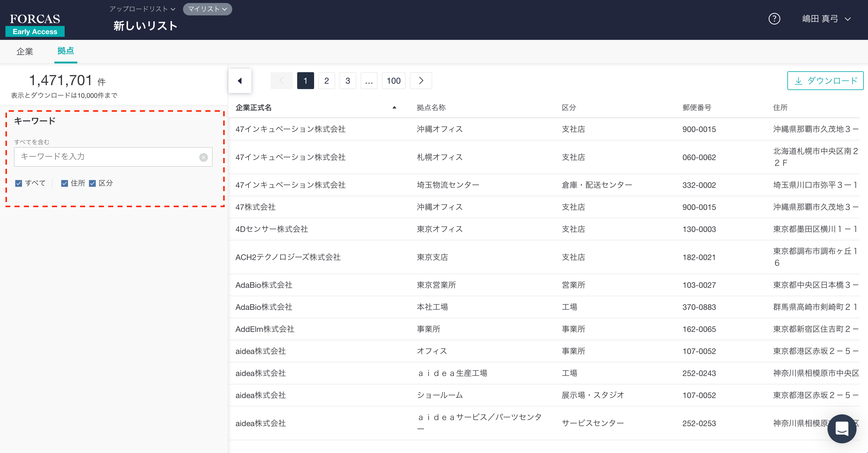Click the ダウンロード button

[x=825, y=81]
